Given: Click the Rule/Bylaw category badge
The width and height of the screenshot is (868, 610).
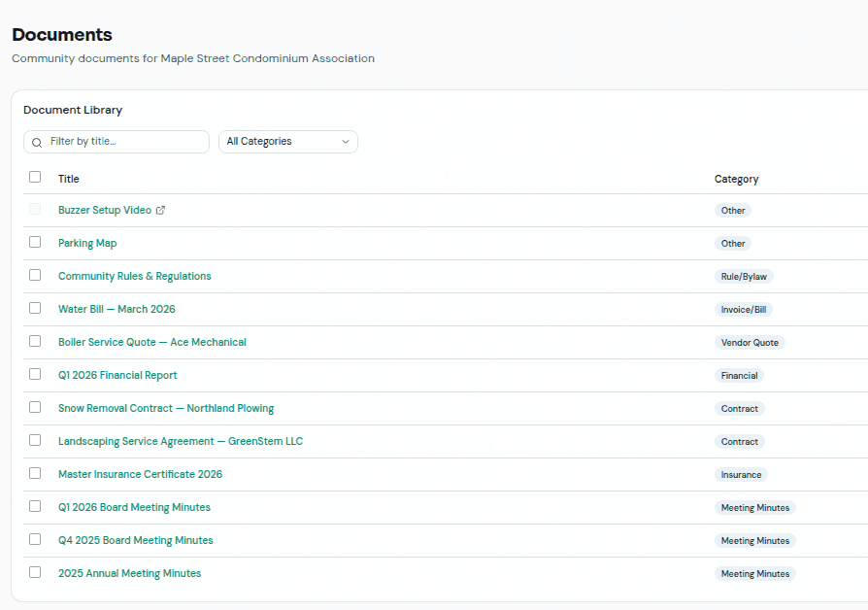Looking at the screenshot, I should click(x=744, y=277).
